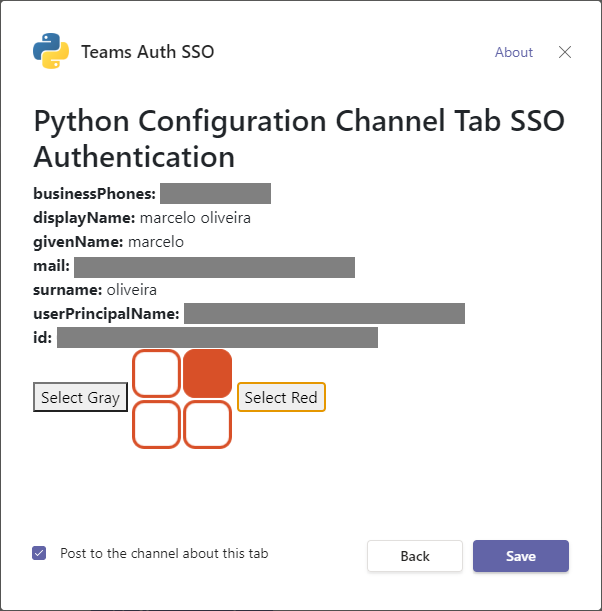The width and height of the screenshot is (602, 611).
Task: Uncheck Post to the channel checkbox
Action: coord(39,553)
